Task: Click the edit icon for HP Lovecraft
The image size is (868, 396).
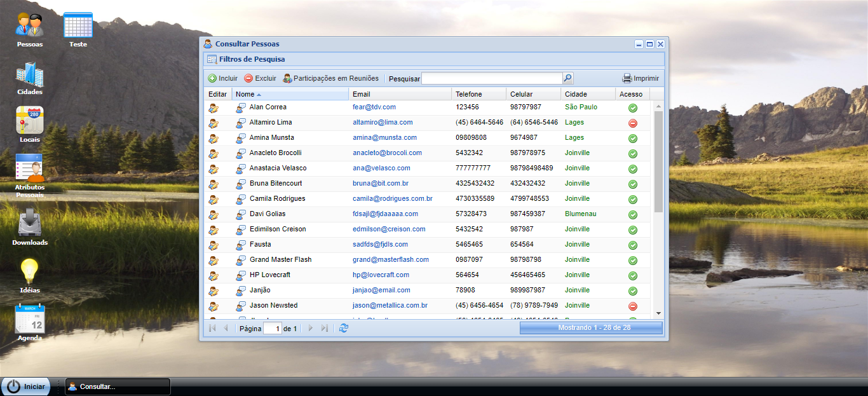Action: pyautogui.click(x=214, y=276)
